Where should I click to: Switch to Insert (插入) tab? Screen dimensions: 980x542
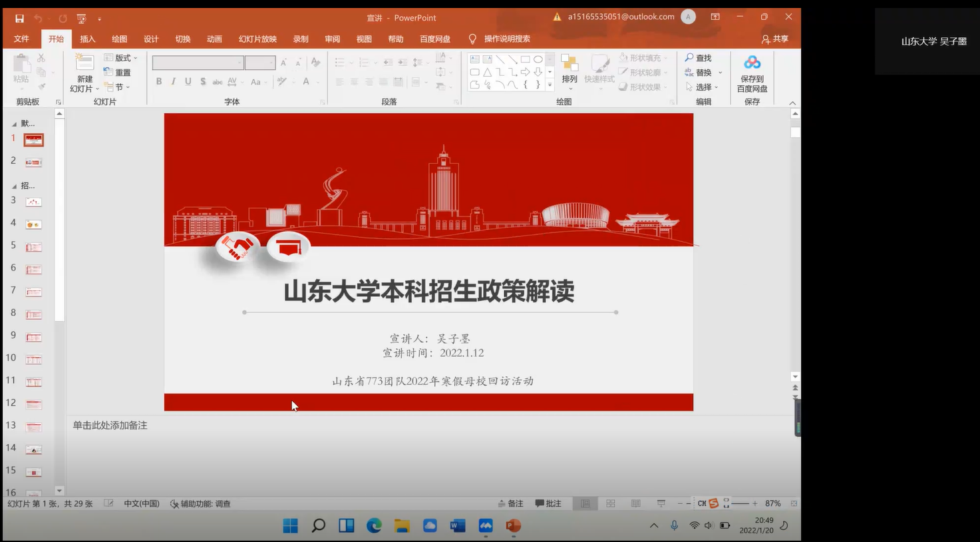[x=88, y=39]
